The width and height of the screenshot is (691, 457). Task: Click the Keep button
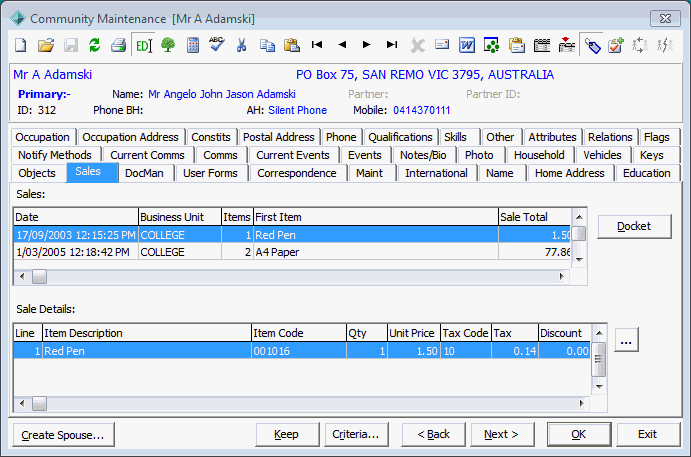point(287,435)
